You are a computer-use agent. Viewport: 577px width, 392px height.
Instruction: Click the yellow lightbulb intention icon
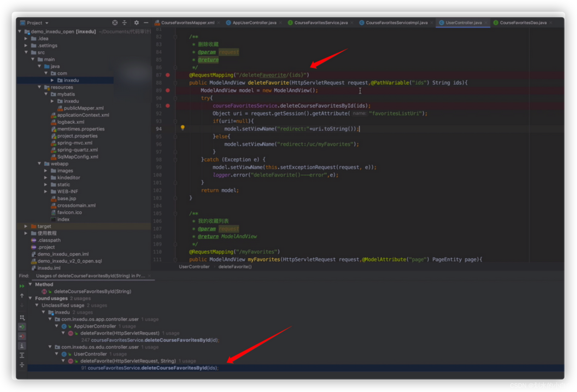click(183, 128)
